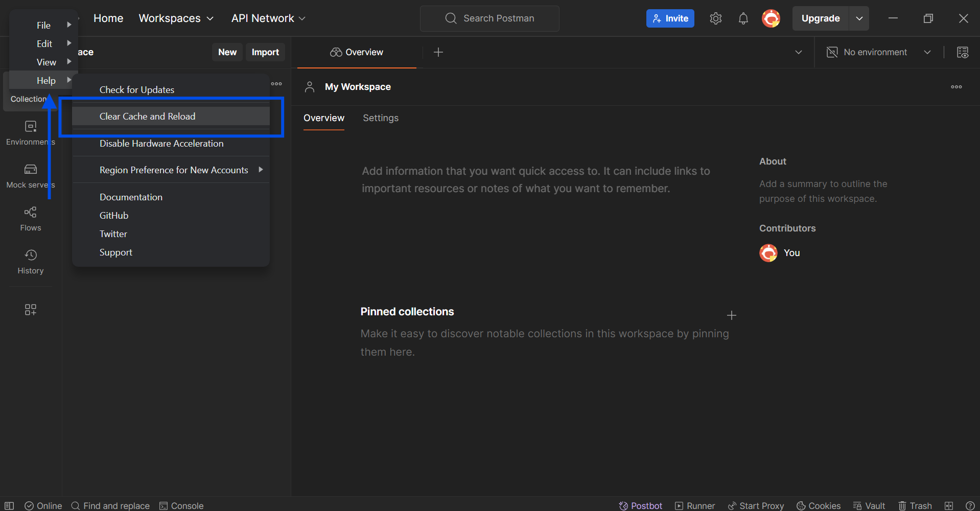Select Clear Cache and Reload
This screenshot has height=511, width=980.
click(x=171, y=116)
